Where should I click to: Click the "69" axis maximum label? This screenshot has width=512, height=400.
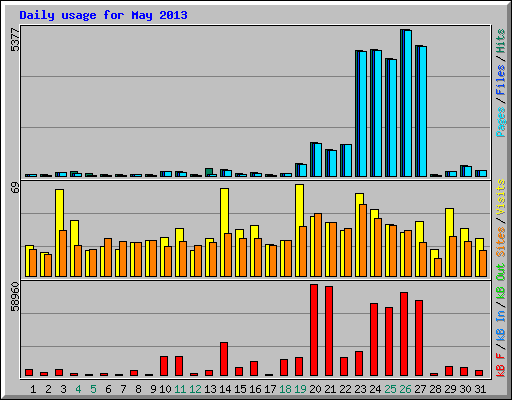pos(15,188)
